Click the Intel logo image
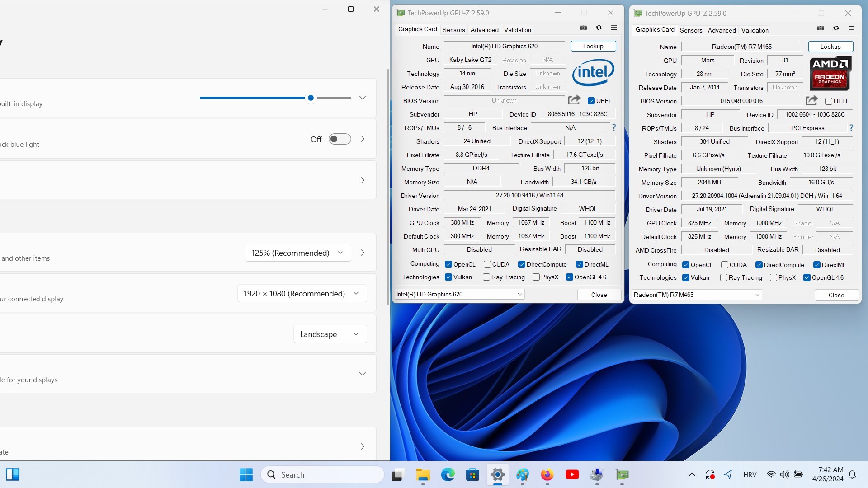Image resolution: width=868 pixels, height=488 pixels. pyautogui.click(x=593, y=72)
